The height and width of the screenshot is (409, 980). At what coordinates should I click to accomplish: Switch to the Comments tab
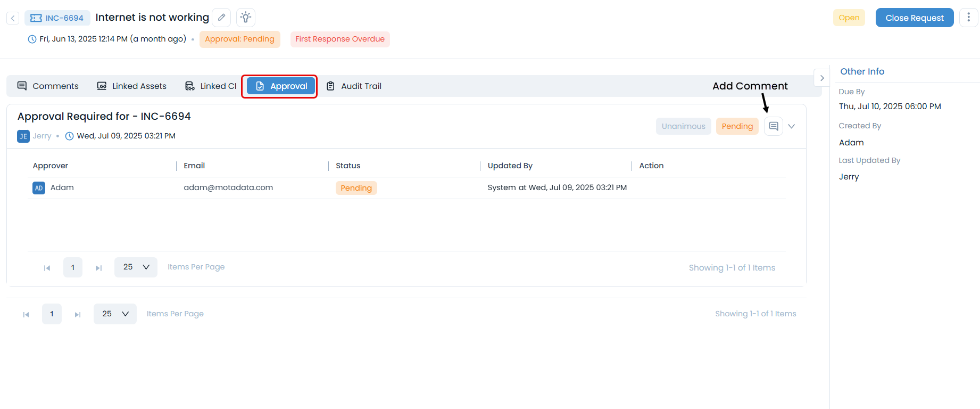coord(48,86)
